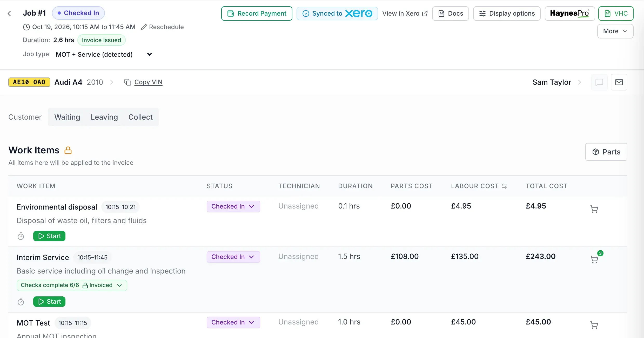Open the Job type dropdown
This screenshot has width=644, height=338.
(104, 54)
